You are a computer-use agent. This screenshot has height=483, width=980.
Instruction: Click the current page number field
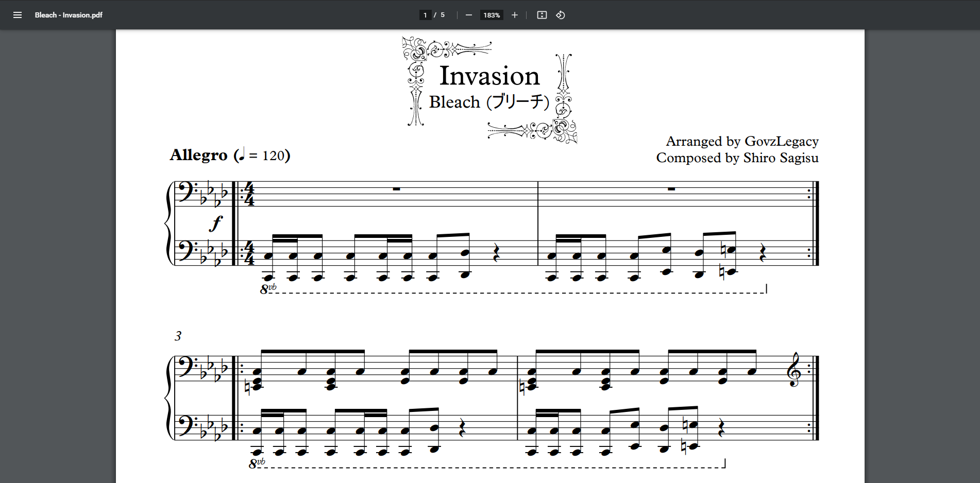(x=425, y=15)
